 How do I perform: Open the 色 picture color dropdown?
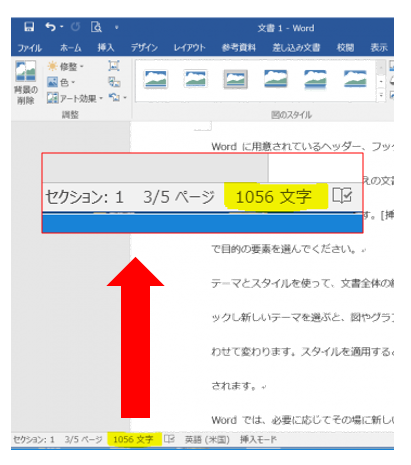[61, 82]
